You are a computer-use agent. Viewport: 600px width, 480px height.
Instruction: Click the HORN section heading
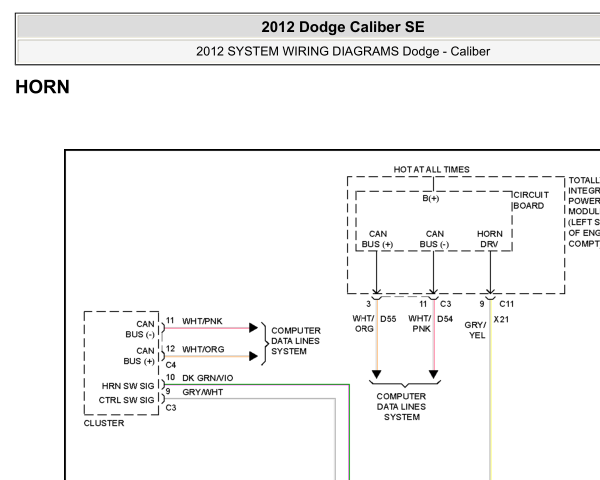(x=42, y=87)
